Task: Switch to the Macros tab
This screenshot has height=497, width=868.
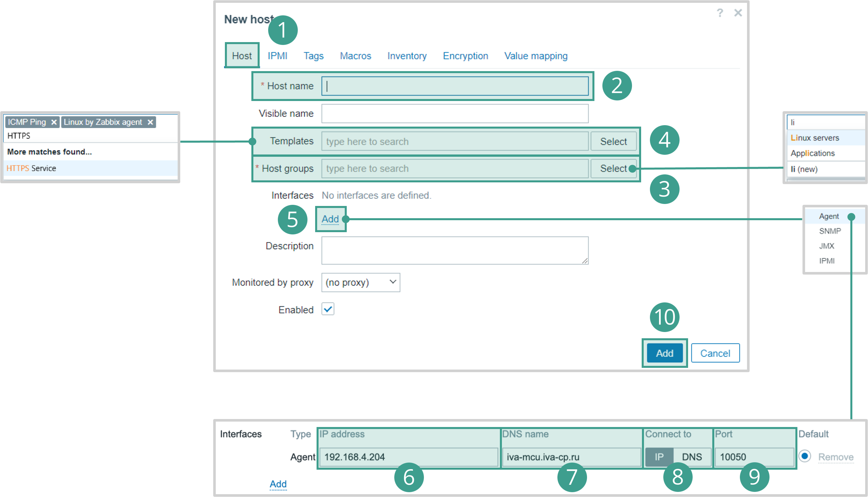Action: [x=355, y=56]
